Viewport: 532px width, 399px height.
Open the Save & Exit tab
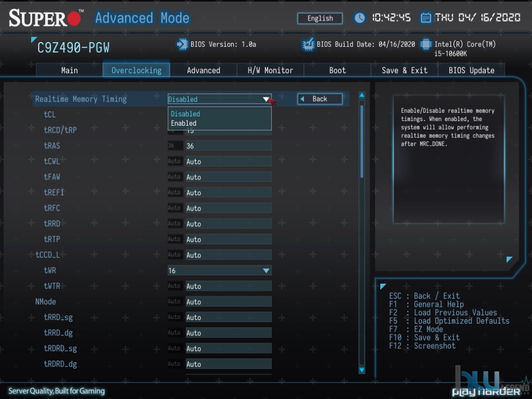(x=405, y=70)
